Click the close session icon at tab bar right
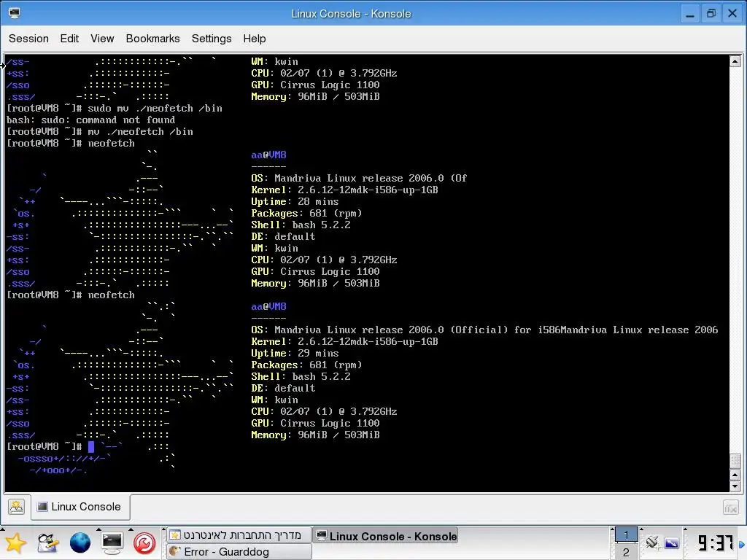Viewport: 747px width, 560px height. point(730,507)
